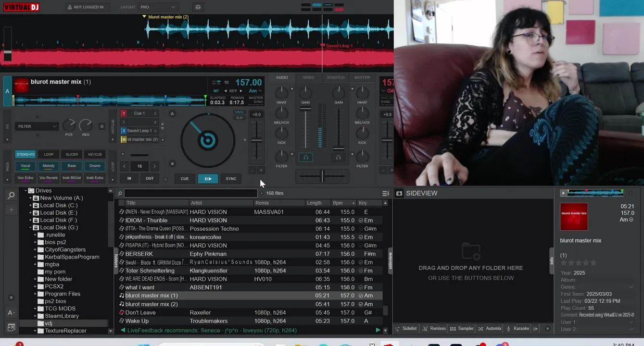This screenshot has width=644, height=346.
Task: Click the CUE transport button
Action: coord(185,179)
